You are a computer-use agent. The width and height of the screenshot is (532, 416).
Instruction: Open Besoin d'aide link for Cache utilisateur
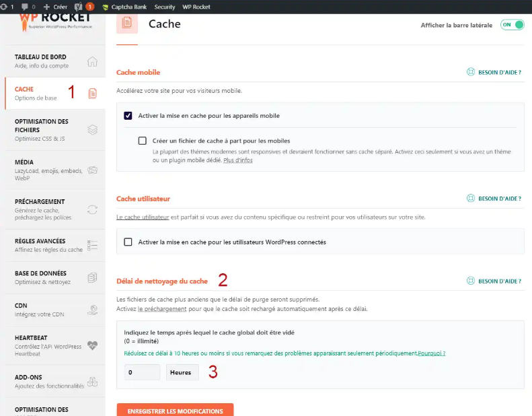[500, 199]
